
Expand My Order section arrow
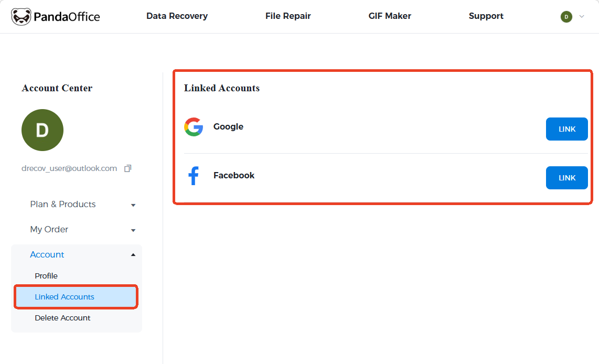tap(133, 230)
